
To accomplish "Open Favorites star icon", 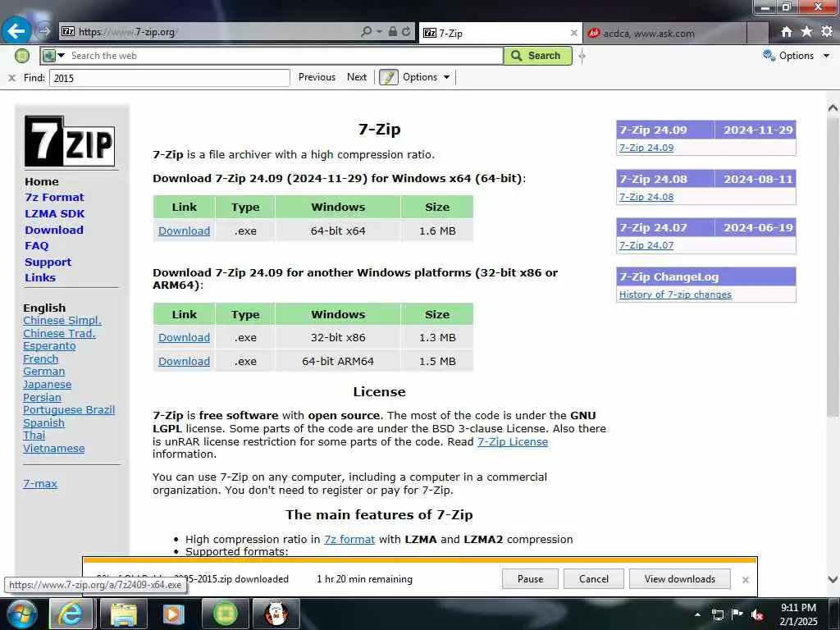I will pos(806,32).
